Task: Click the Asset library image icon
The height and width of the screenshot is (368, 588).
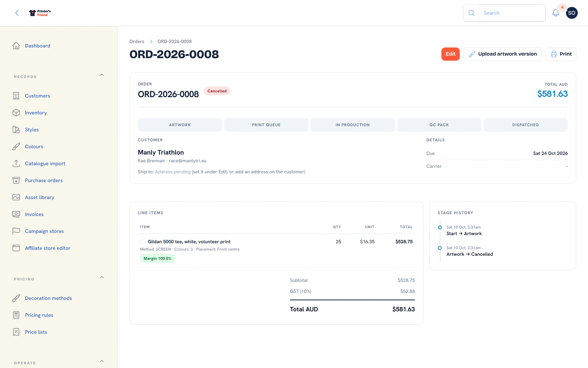Action: (x=16, y=197)
